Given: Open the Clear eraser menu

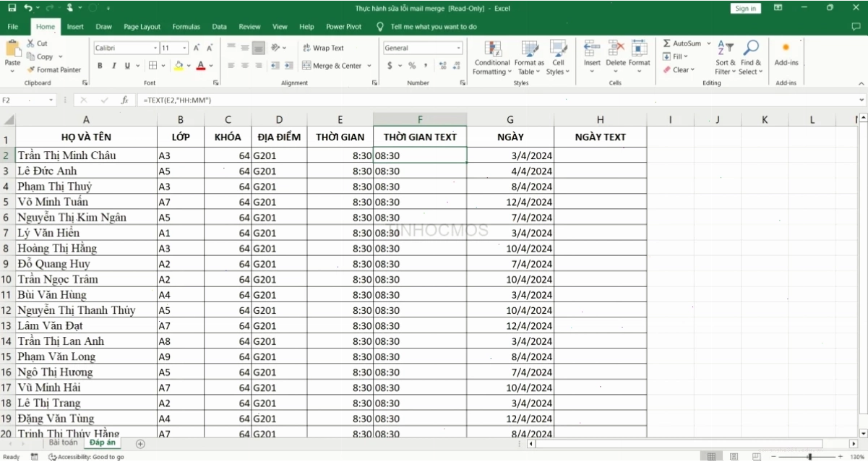Looking at the screenshot, I should click(x=679, y=70).
